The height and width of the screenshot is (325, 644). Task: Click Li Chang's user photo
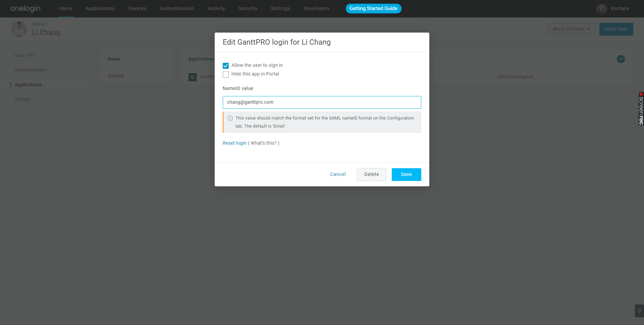tap(19, 29)
